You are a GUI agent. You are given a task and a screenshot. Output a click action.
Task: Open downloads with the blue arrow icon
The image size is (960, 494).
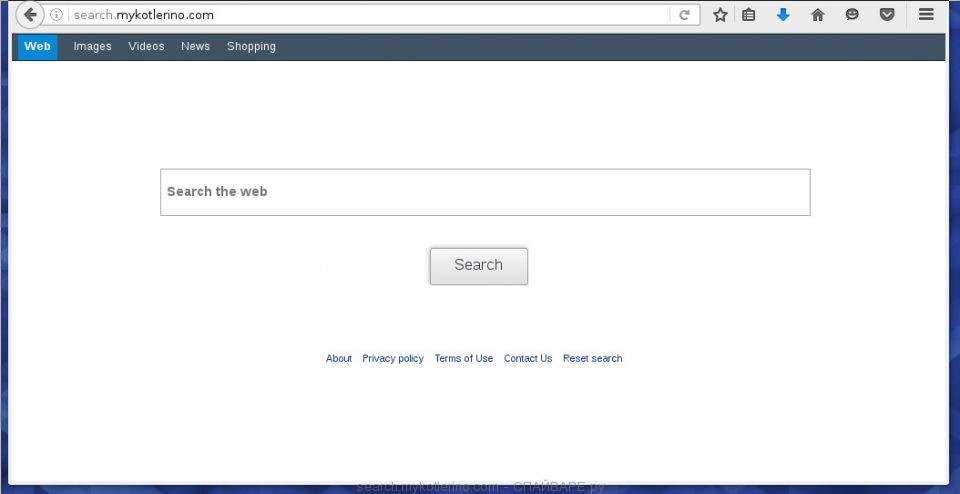coord(782,15)
